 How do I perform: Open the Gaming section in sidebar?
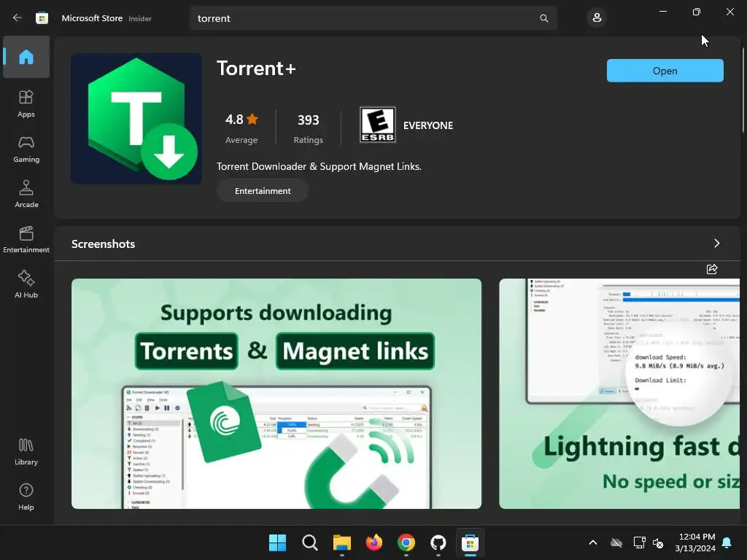(x=26, y=149)
